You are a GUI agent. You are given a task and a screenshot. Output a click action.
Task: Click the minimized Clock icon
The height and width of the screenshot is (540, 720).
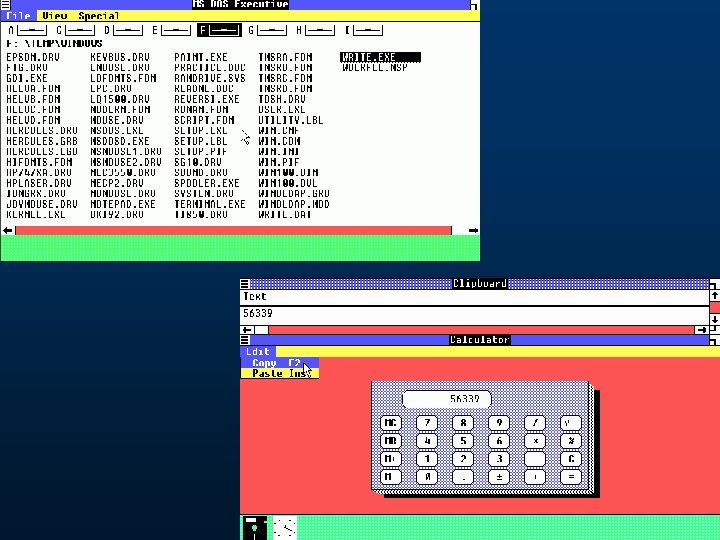[285, 528]
